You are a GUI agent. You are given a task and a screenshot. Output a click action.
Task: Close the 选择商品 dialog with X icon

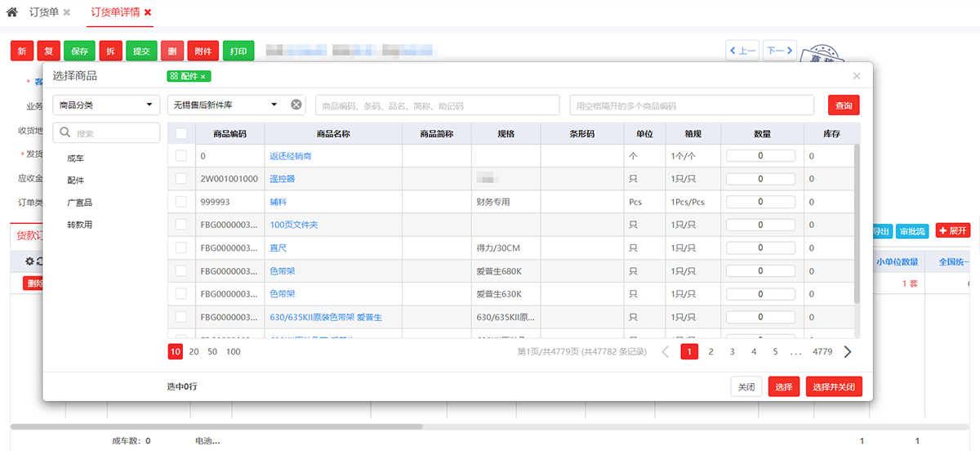(856, 76)
